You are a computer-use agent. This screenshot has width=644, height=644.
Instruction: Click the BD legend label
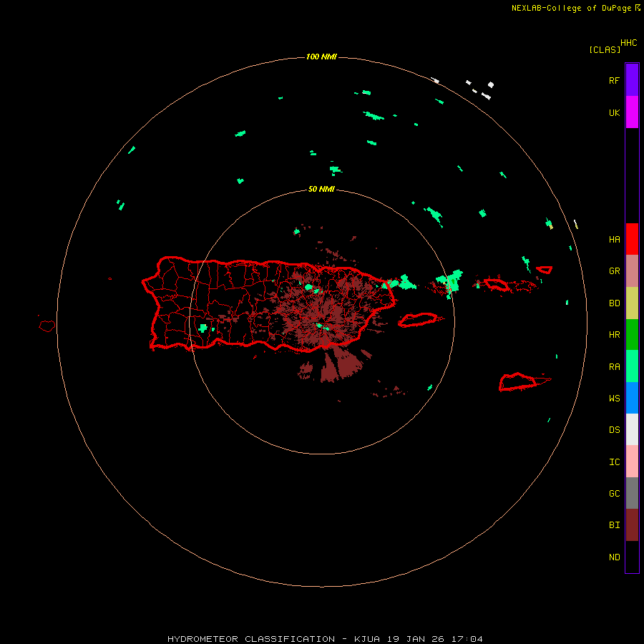(614, 303)
